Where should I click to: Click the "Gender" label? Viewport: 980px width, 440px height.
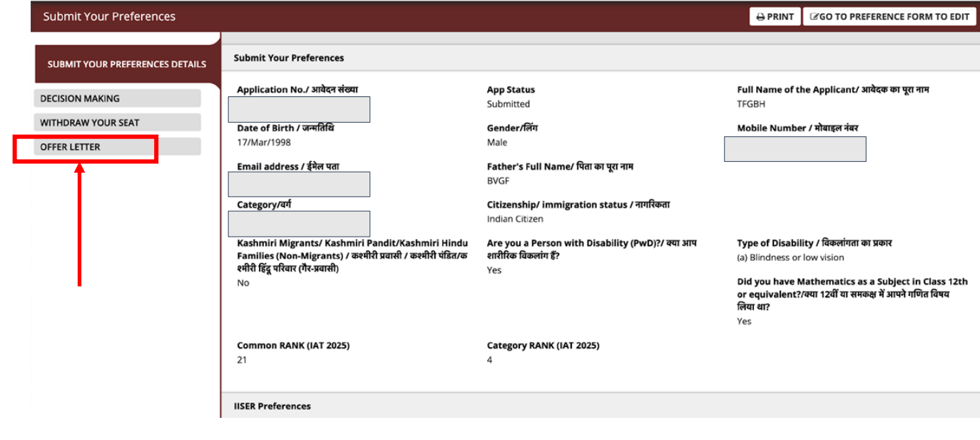511,128
